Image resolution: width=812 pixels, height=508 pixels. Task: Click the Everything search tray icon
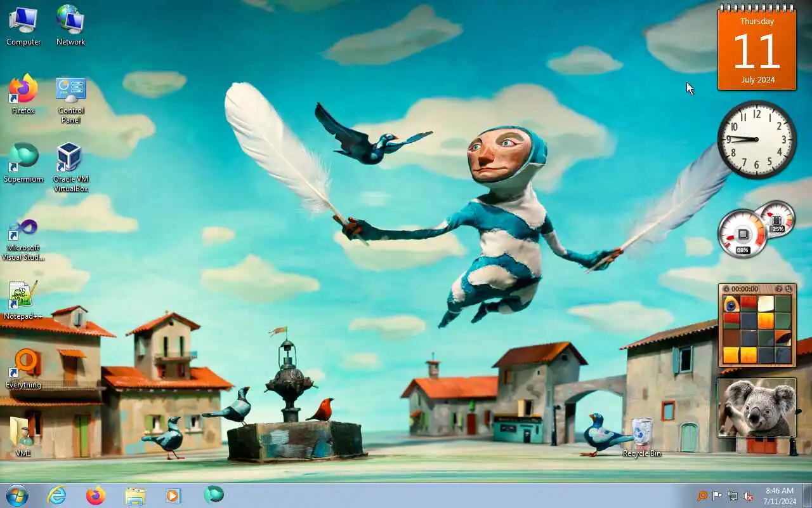(702, 496)
